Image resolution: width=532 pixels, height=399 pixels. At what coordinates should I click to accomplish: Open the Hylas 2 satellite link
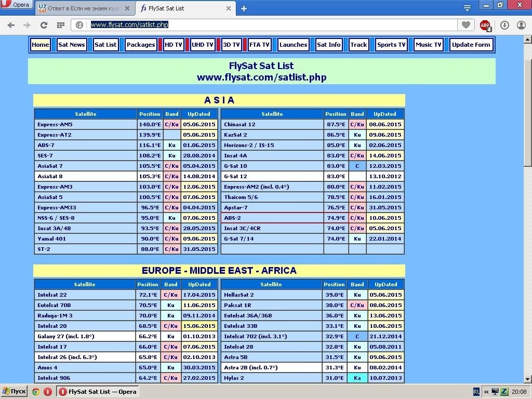(234, 378)
